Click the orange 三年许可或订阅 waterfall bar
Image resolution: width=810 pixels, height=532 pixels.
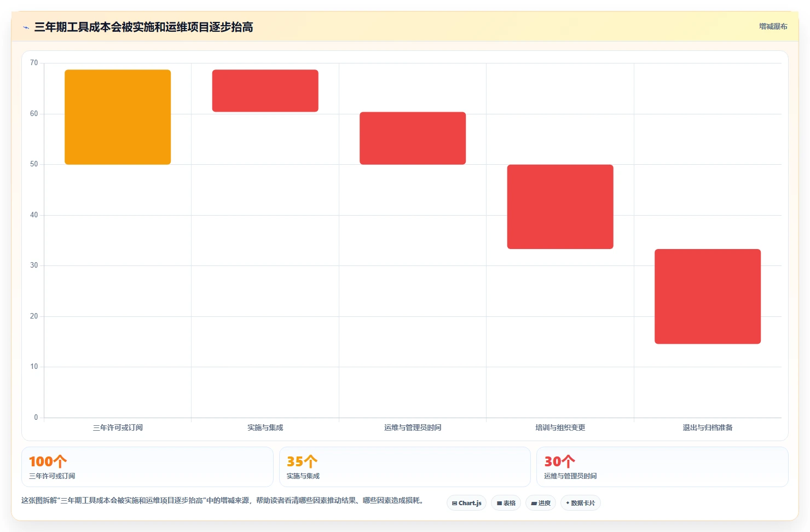coord(118,117)
